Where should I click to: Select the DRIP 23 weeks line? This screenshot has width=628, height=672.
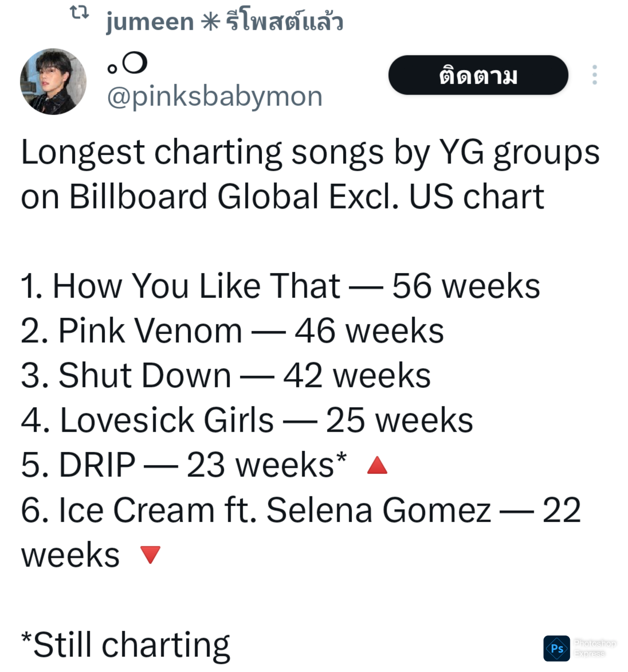184,465
